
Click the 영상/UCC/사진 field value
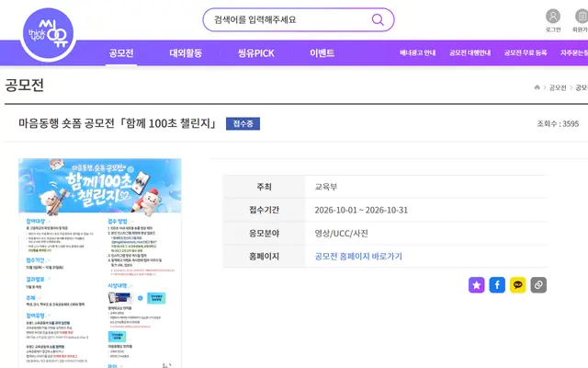coord(341,233)
